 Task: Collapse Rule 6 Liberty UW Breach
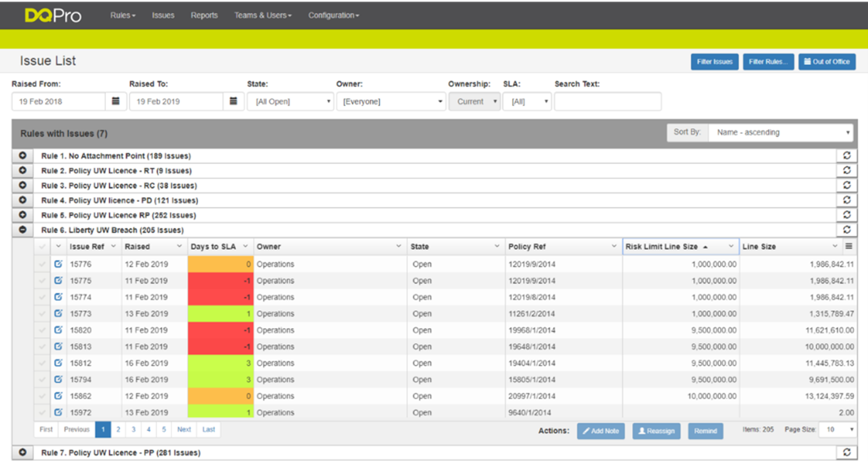click(23, 230)
